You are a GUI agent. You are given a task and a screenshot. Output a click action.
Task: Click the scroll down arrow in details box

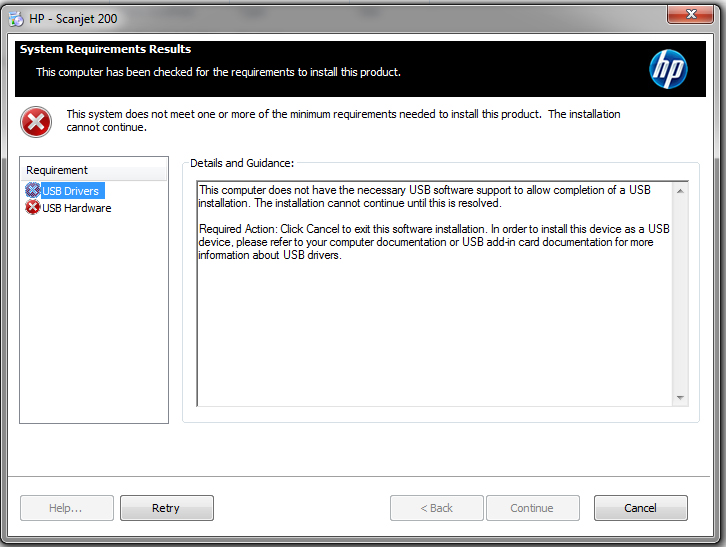point(680,397)
